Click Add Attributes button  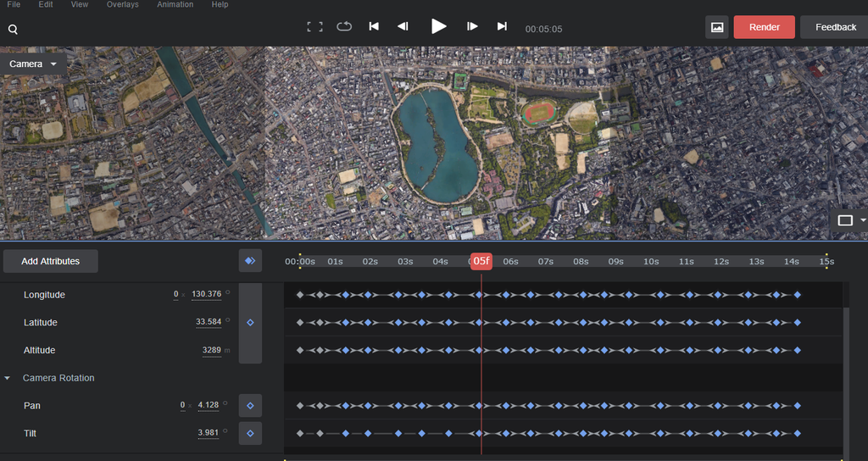coord(50,261)
